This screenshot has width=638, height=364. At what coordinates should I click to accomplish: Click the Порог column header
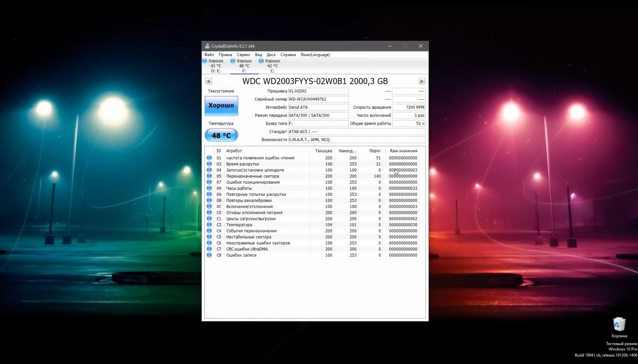click(x=370, y=151)
